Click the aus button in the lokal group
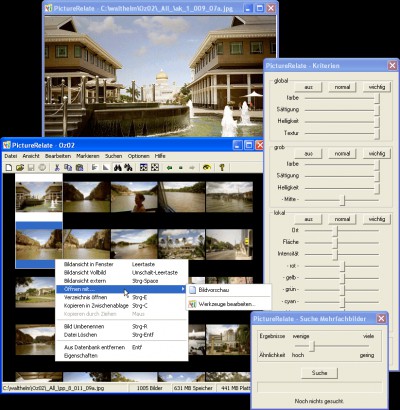Screen dimensions: 400x410 309,219
